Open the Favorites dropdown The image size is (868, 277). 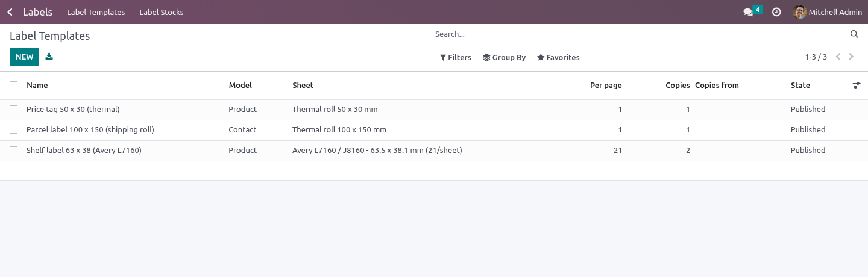point(558,58)
